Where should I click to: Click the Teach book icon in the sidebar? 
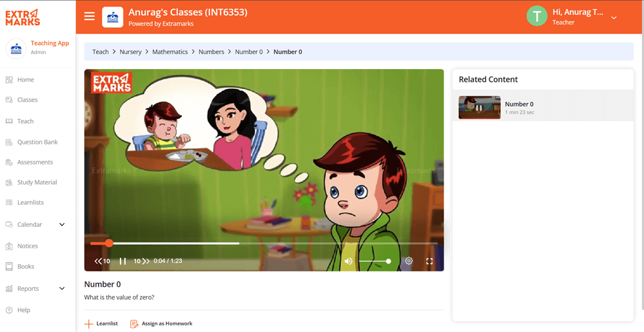(9, 121)
